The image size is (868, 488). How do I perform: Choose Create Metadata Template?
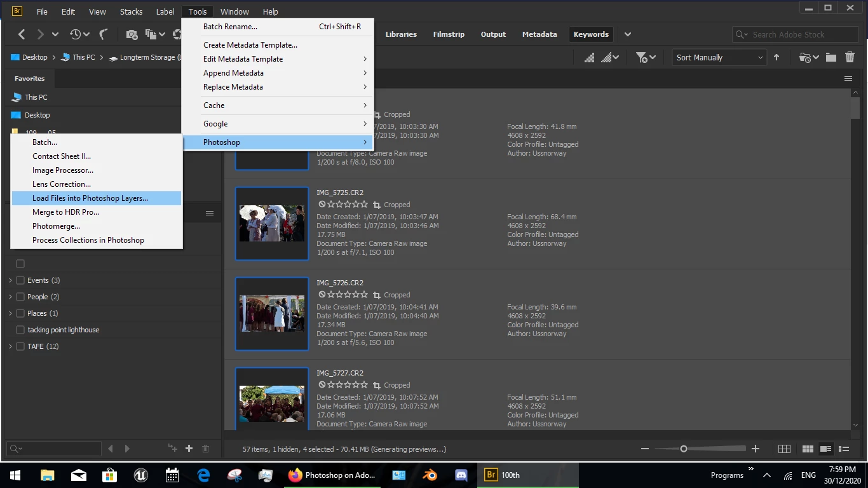point(278,45)
